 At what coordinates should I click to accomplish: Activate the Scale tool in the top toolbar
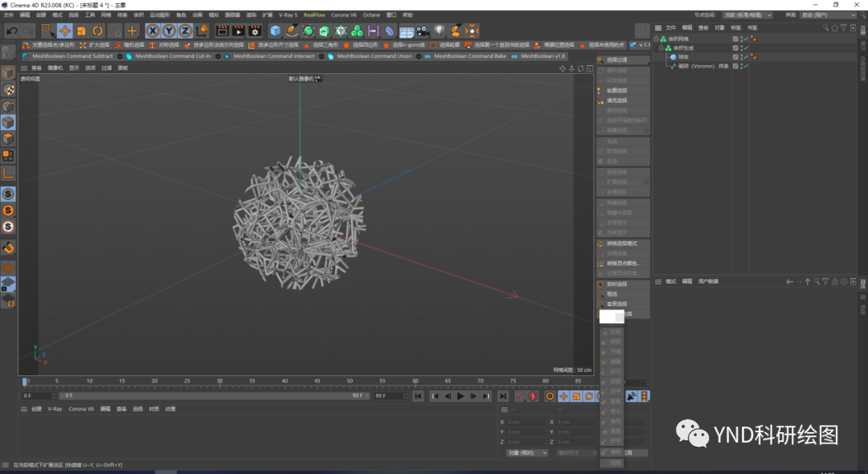[81, 31]
